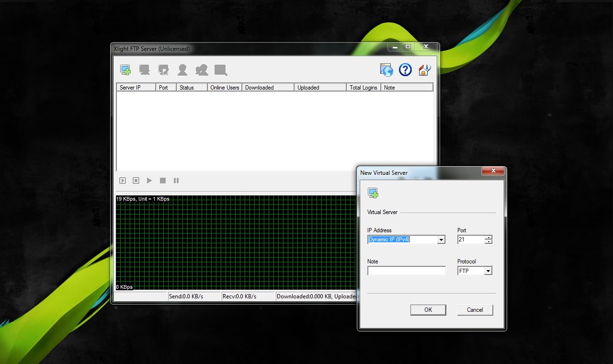
Task: Click the '19 KBps, Unit = 1 KBps' graph label
Action: point(143,199)
